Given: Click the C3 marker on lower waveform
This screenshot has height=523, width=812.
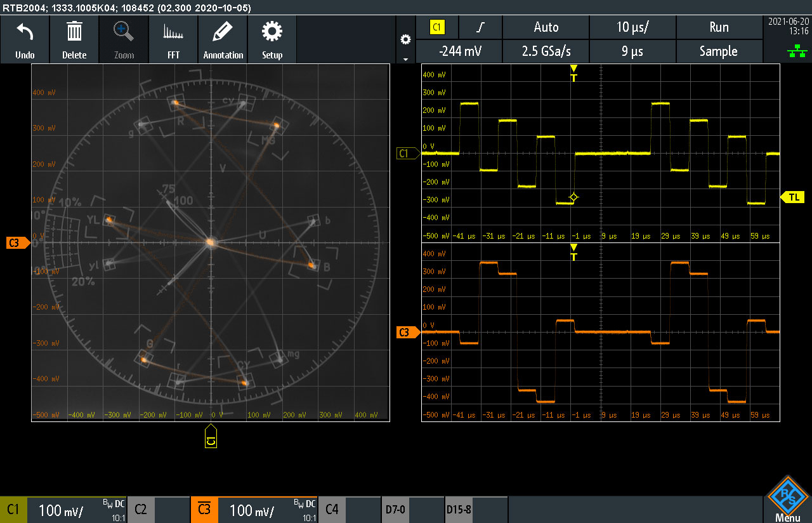Looking at the screenshot, I should tap(407, 332).
